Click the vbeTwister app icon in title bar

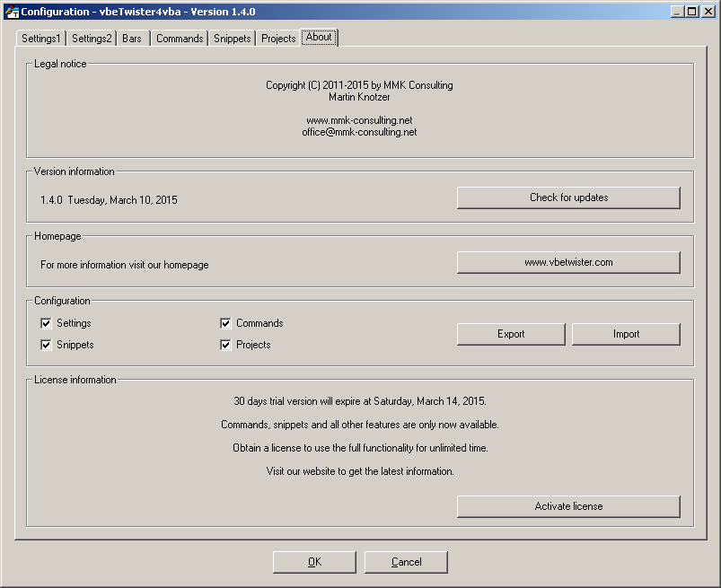point(12,12)
